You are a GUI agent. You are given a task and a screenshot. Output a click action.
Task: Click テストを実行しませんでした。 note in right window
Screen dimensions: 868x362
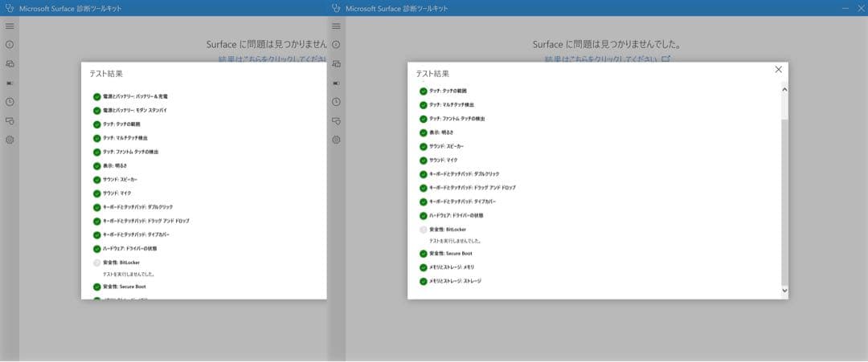[455, 241]
